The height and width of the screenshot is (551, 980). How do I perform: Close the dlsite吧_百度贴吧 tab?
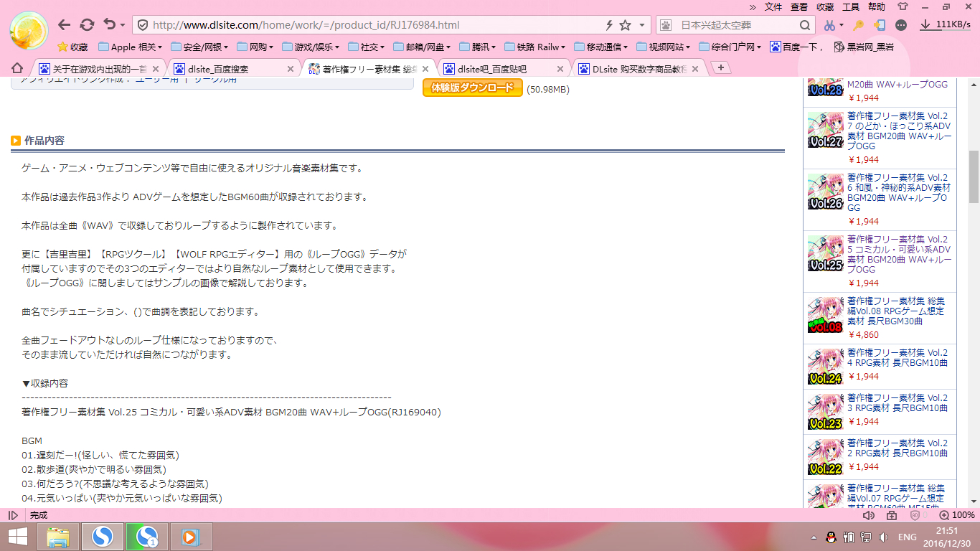561,69
